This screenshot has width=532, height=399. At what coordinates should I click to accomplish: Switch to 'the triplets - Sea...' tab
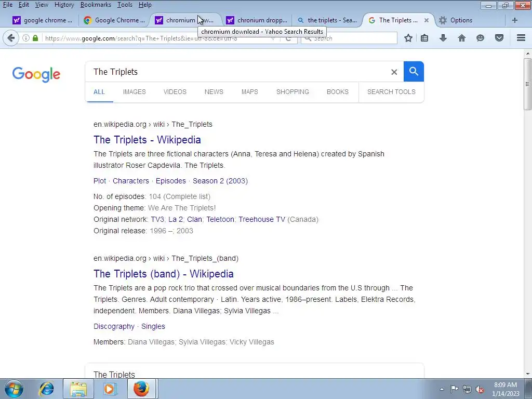[327, 20]
